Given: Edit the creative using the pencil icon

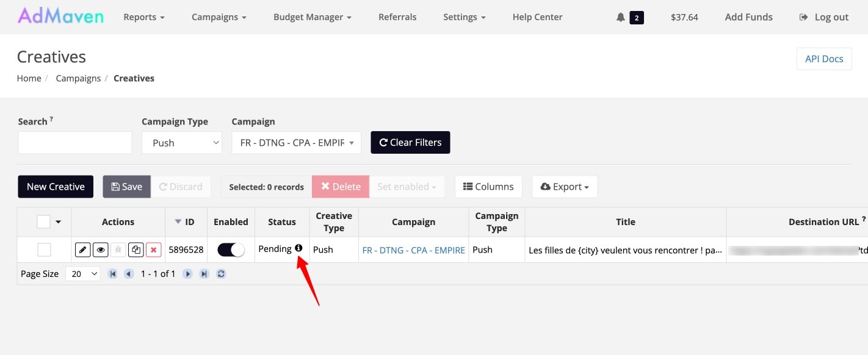Looking at the screenshot, I should click(x=82, y=249).
